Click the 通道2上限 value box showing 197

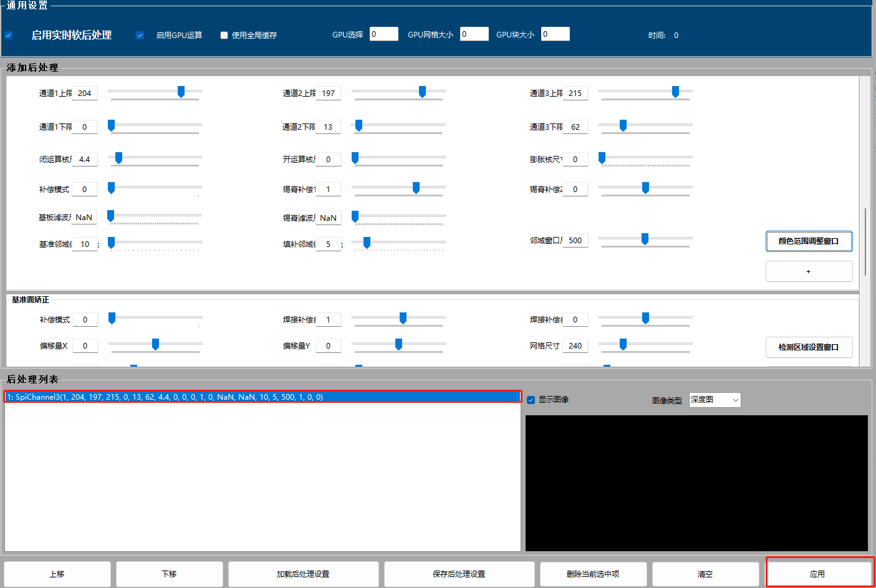click(x=329, y=94)
